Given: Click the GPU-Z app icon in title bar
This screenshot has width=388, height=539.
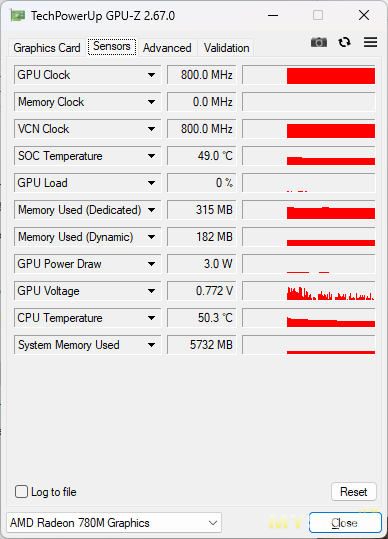Looking at the screenshot, I should coord(18,15).
